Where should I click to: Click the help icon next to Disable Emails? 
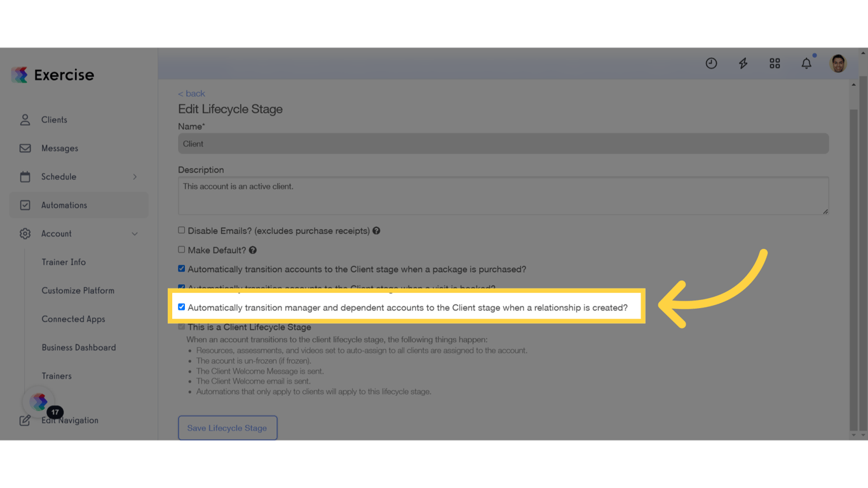376,231
